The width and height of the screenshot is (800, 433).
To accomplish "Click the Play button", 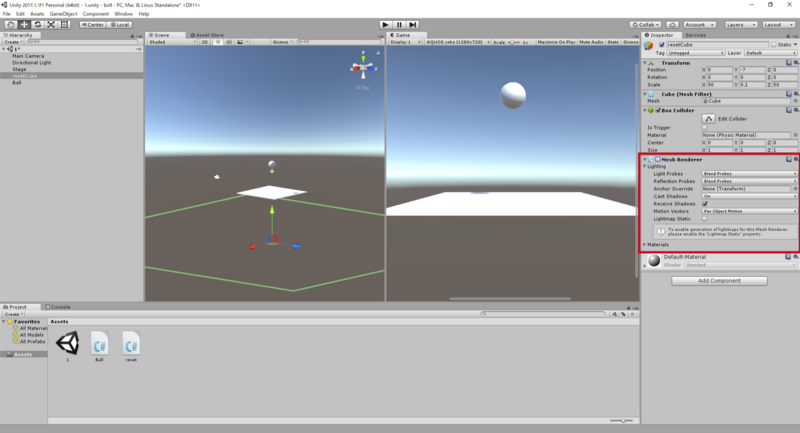I will point(386,24).
